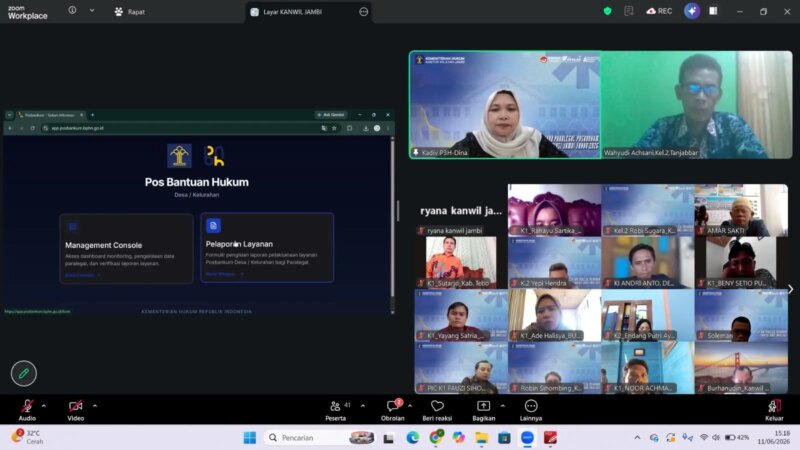Image resolution: width=800 pixels, height=450 pixels.
Task: Open a new tab in the shared browser
Action: pyautogui.click(x=92, y=115)
